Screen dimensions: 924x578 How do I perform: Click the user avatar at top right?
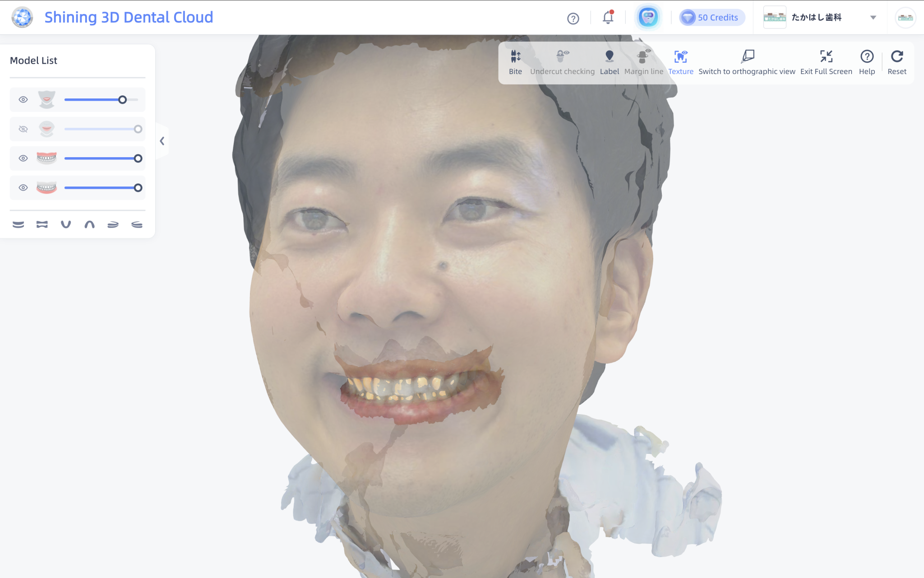pos(905,18)
